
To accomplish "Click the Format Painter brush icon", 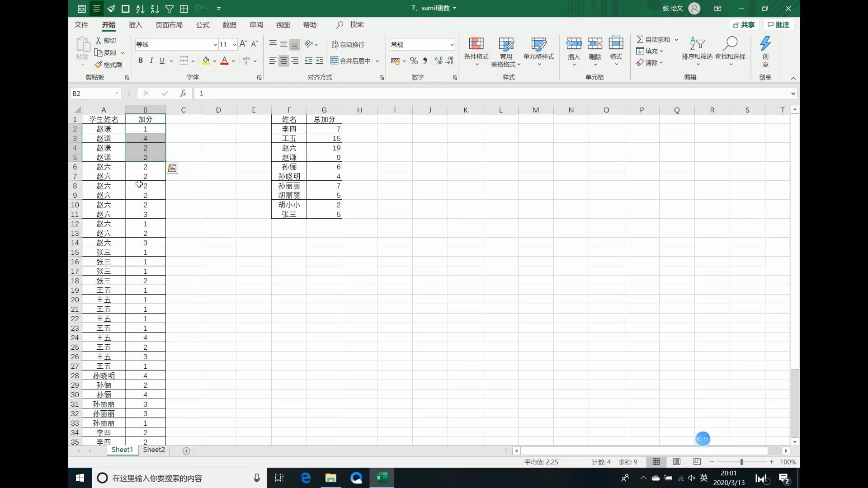I will tap(98, 65).
